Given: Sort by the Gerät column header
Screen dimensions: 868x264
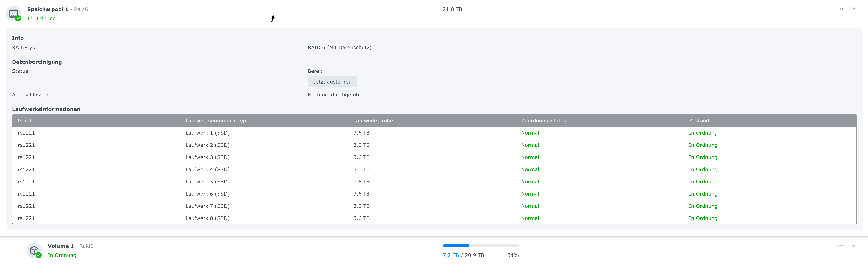Looking at the screenshot, I should [x=25, y=120].
